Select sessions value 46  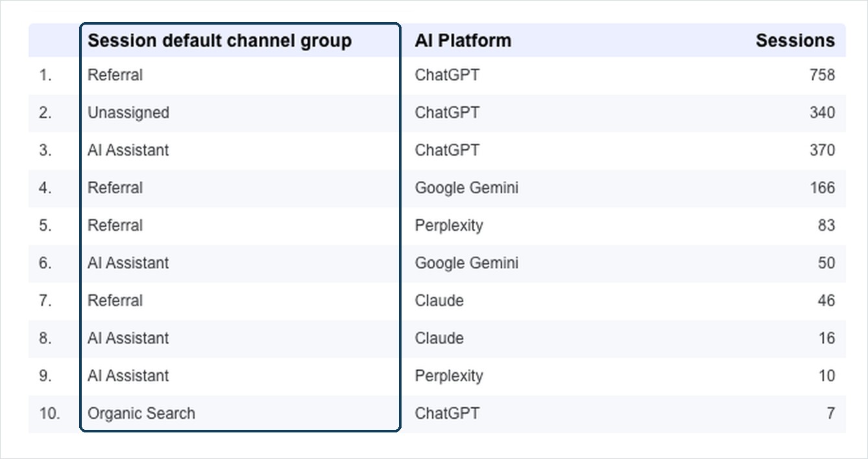[x=826, y=301]
